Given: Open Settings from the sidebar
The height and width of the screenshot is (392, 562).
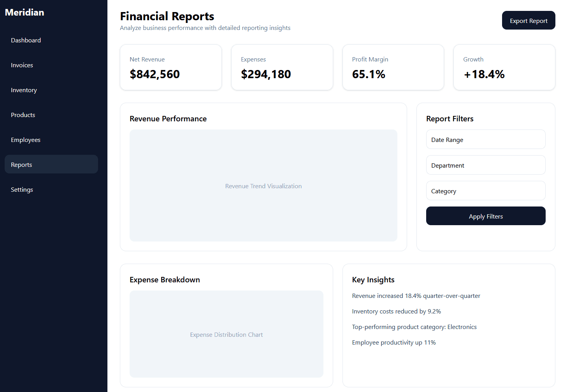Looking at the screenshot, I should [51, 189].
